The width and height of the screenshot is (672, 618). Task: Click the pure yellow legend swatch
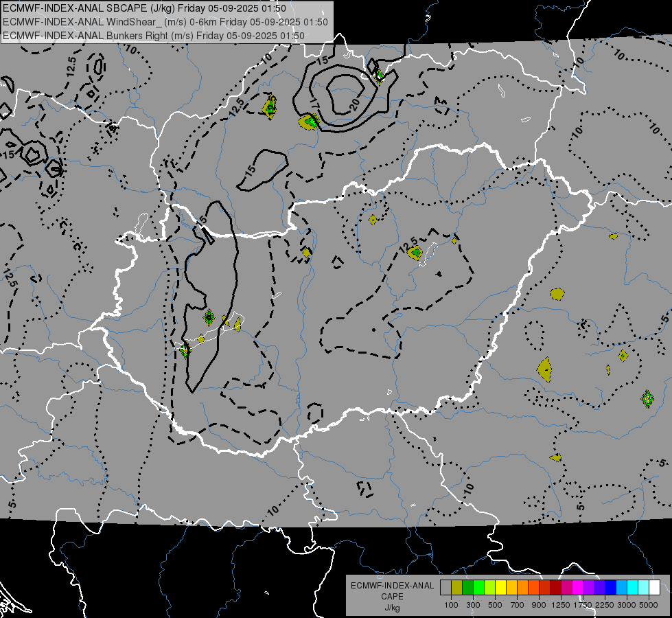[x=500, y=588]
